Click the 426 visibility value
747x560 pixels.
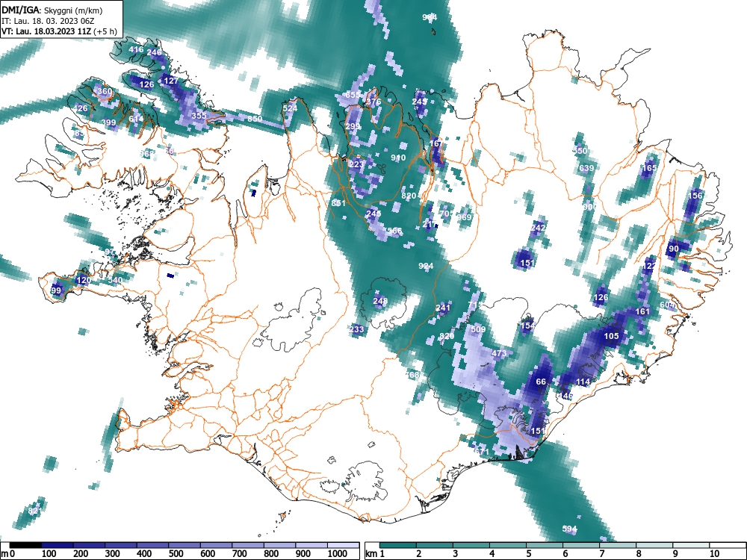pyautogui.click(x=80, y=108)
